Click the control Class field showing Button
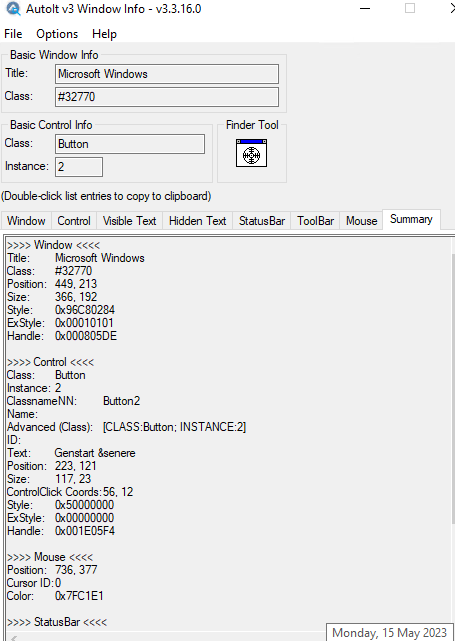Viewport: 455px width, 641px height. point(130,144)
